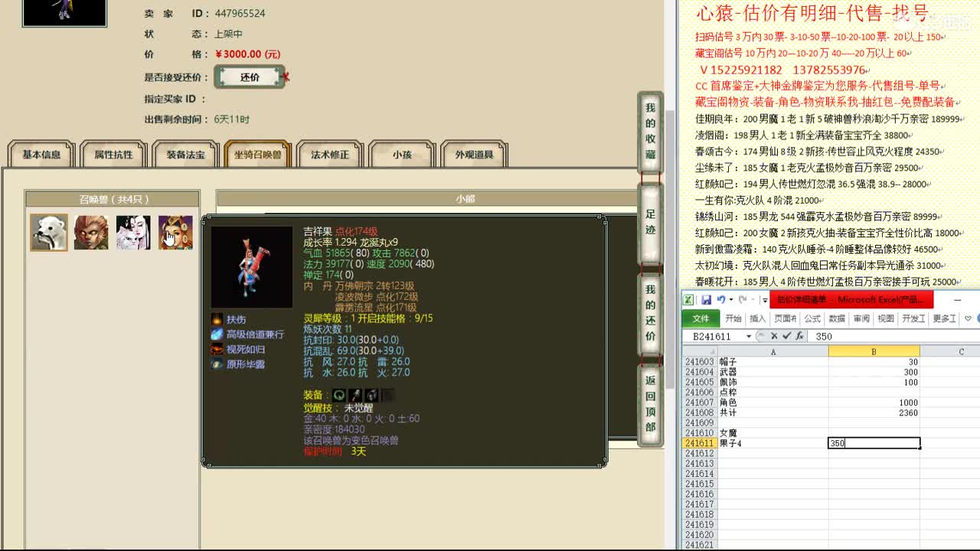This screenshot has height=551, width=980.
Task: Click the 还价 bargain button
Action: [x=250, y=77]
